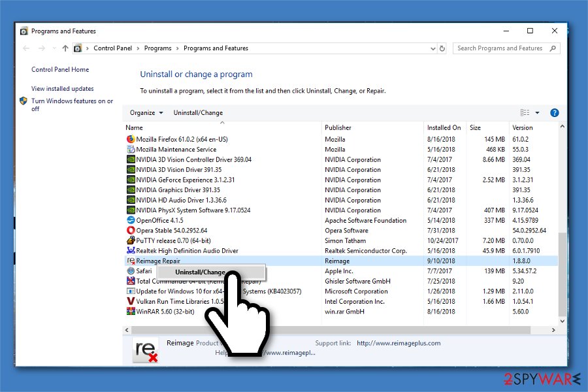This screenshot has height=392, width=588.
Task: Select WinRAR 5.60 (32-bit) entry
Action: (x=165, y=312)
